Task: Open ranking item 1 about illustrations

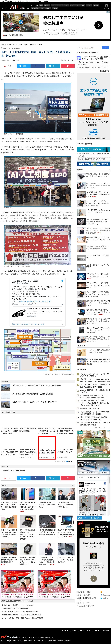Action: pyautogui.click(x=95, y=375)
